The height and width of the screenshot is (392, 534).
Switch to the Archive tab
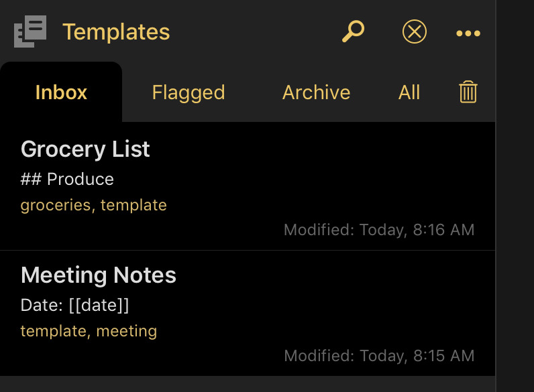pos(316,92)
